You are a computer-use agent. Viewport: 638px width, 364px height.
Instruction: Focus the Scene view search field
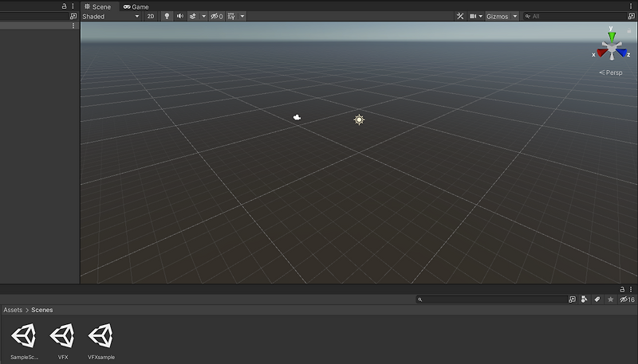point(575,16)
